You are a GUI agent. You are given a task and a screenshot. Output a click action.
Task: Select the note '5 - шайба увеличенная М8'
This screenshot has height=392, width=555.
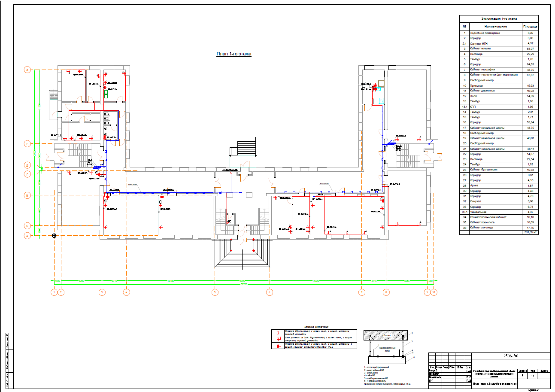[x=376, y=378]
